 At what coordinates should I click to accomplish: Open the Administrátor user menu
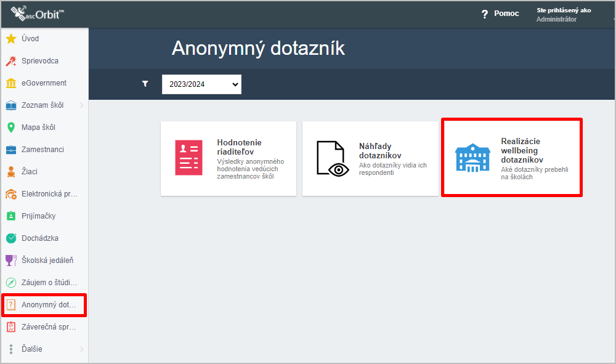pyautogui.click(x=564, y=15)
